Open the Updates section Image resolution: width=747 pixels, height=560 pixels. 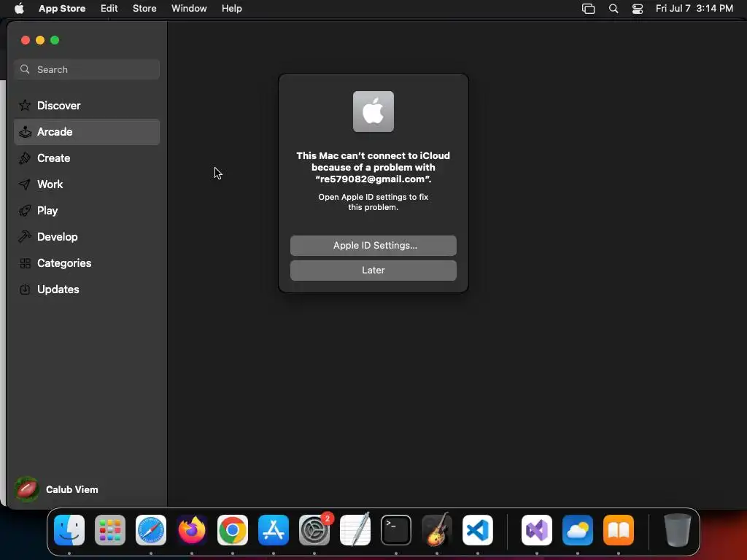click(87, 289)
